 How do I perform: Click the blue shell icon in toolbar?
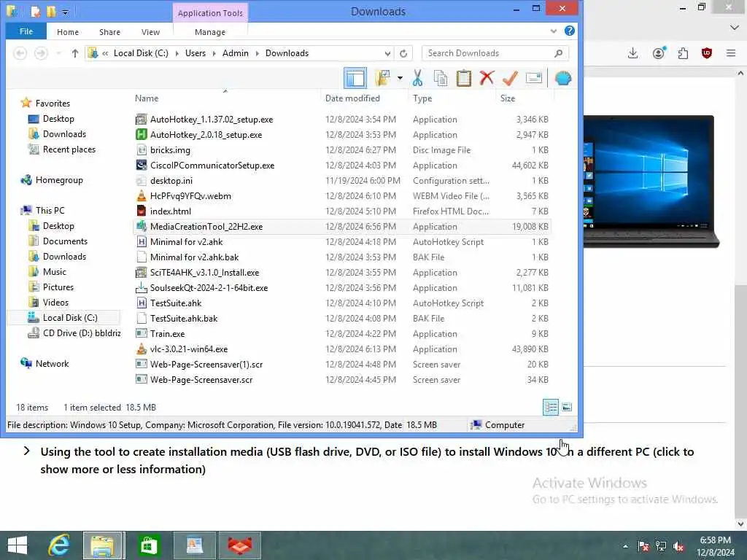[563, 78]
